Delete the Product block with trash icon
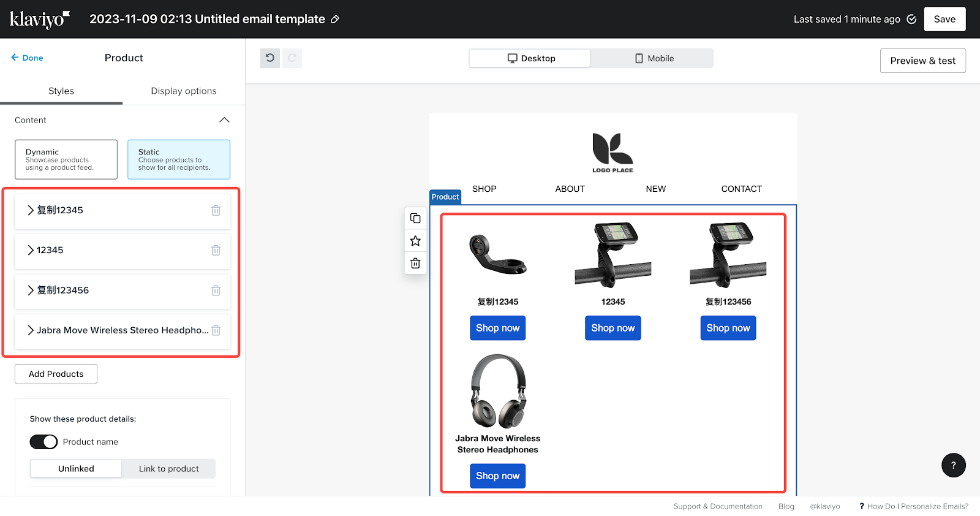Image resolution: width=980 pixels, height=516 pixels. pos(415,263)
